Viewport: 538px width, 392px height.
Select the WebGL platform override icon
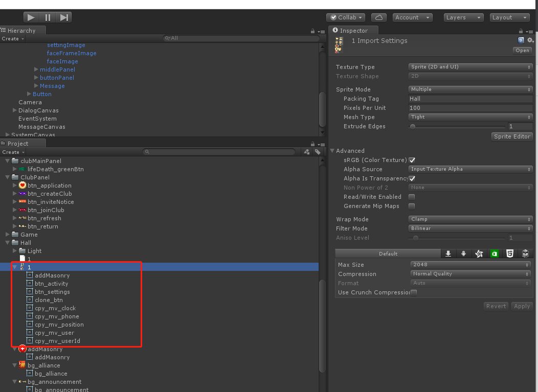click(510, 253)
